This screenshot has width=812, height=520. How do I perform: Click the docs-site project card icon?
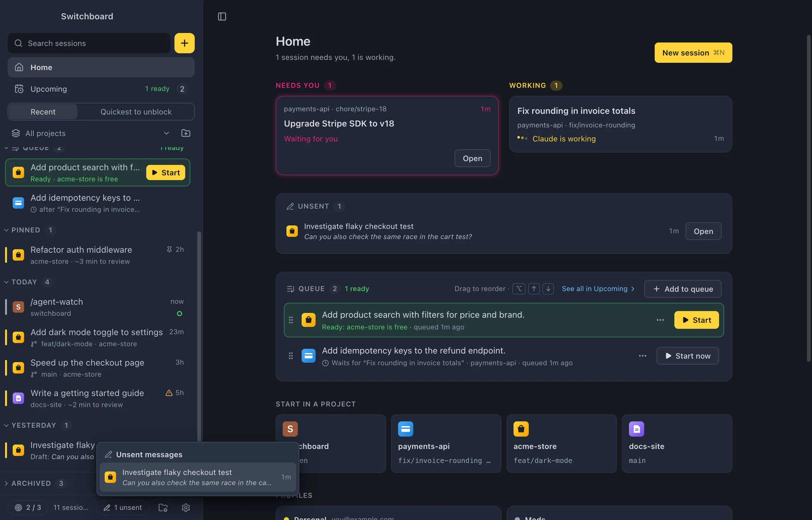636,429
